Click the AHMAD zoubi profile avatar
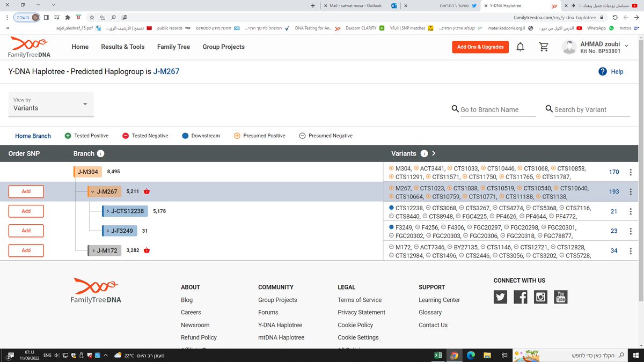The image size is (644, 362). [569, 47]
